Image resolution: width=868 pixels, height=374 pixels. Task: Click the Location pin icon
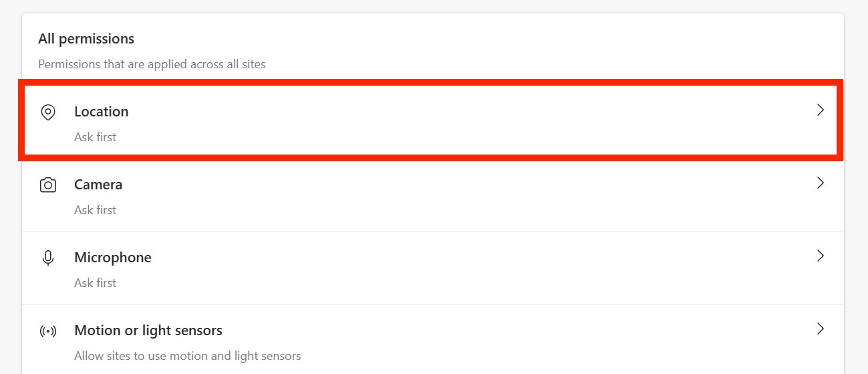pos(47,112)
